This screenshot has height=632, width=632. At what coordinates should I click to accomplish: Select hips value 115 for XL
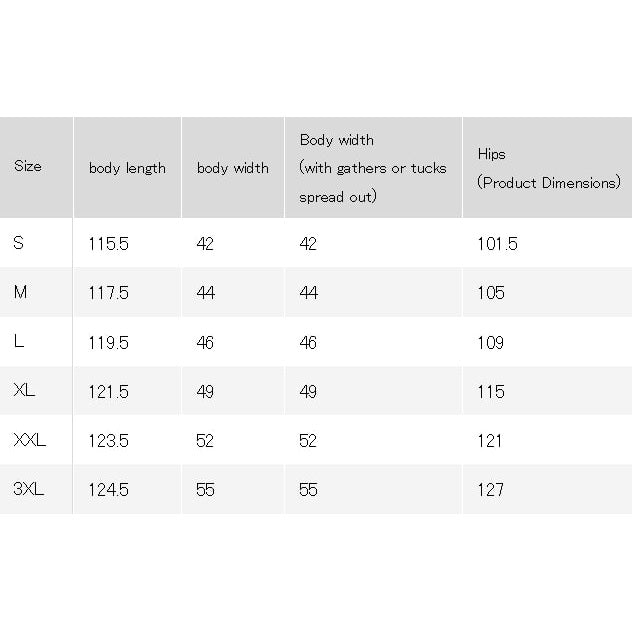(x=491, y=392)
